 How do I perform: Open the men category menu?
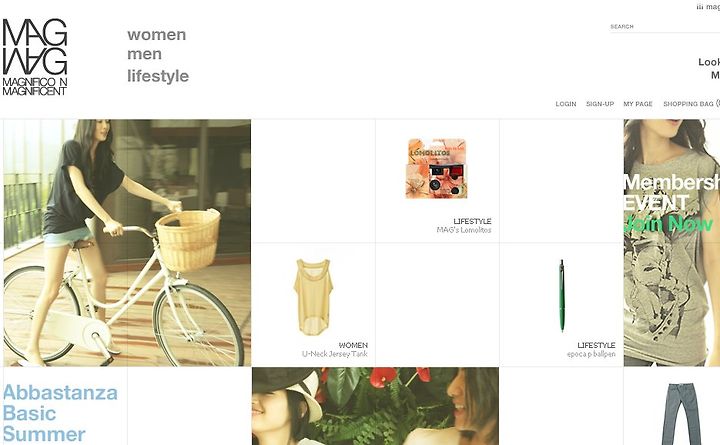click(x=144, y=54)
